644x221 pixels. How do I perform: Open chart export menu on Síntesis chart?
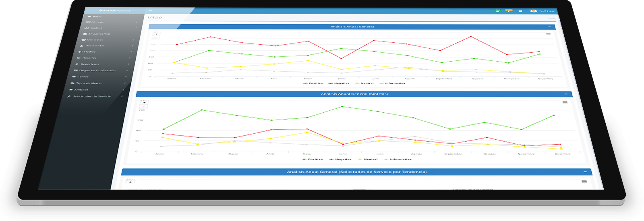click(565, 102)
